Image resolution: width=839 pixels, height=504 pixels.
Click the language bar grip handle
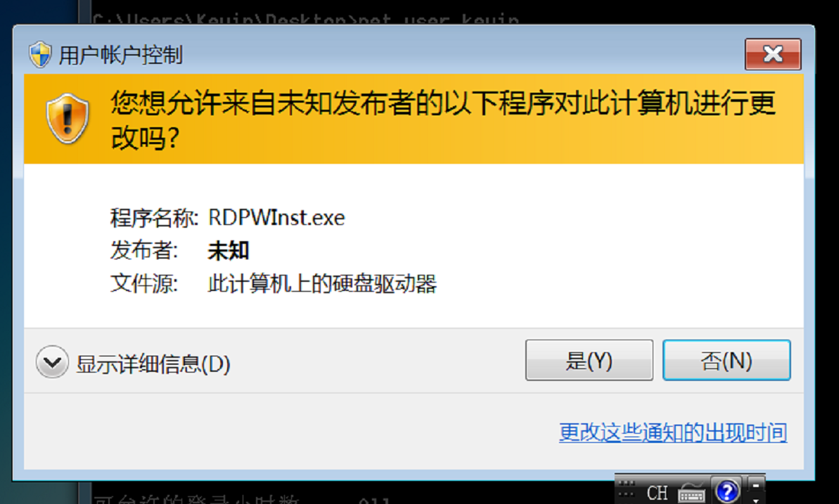626,489
